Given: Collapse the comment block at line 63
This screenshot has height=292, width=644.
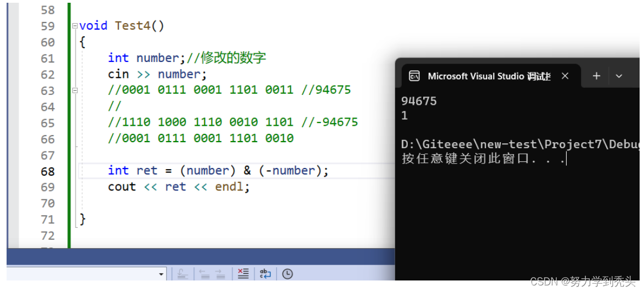Looking at the screenshot, I should (x=75, y=90).
